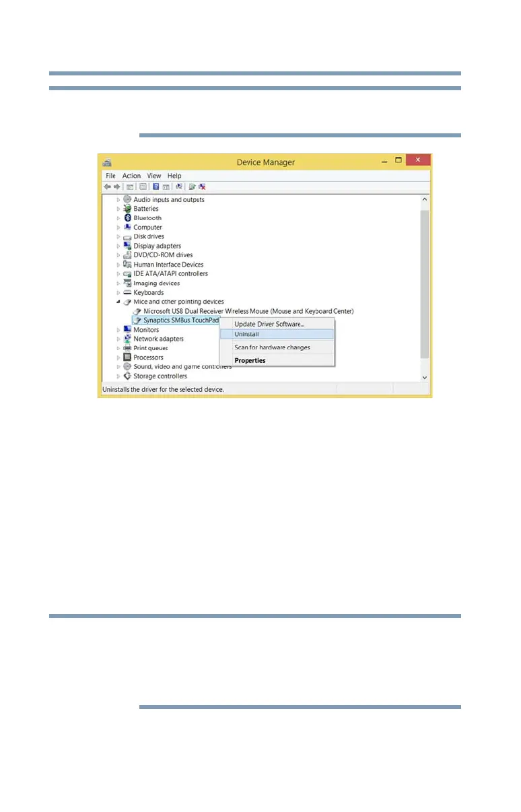The height and width of the screenshot is (812, 521).
Task: Click the Back arrow in the toolbar
Action: (108, 187)
